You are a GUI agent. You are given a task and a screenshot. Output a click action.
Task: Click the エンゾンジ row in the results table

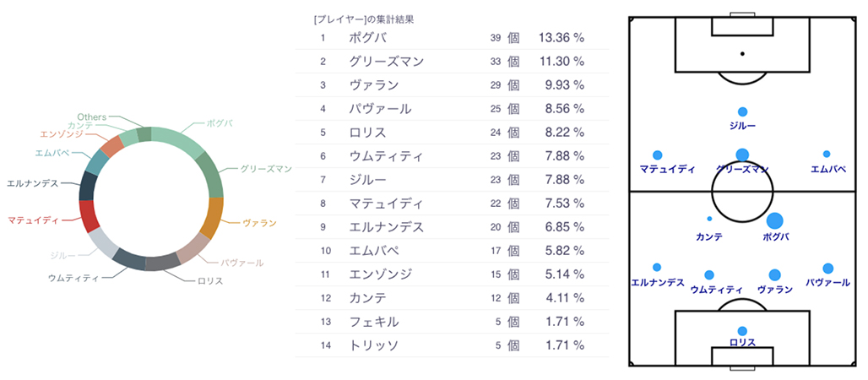[x=452, y=274]
